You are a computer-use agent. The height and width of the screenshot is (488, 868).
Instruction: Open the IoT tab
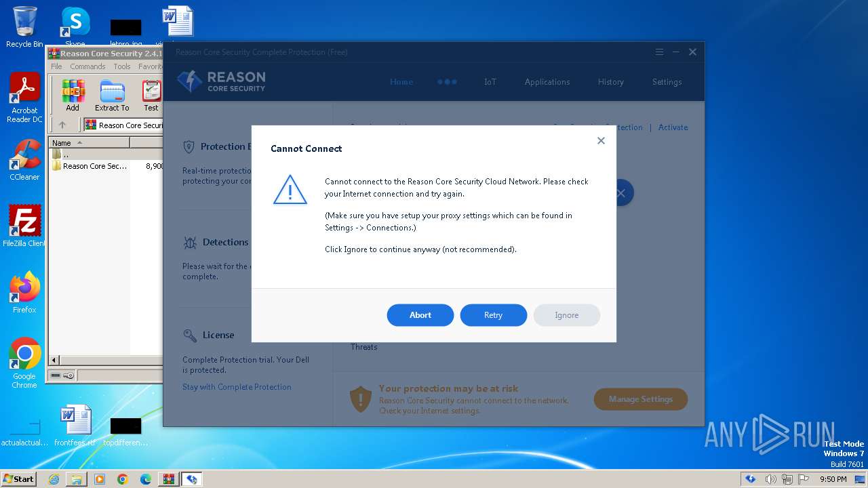pyautogui.click(x=490, y=82)
